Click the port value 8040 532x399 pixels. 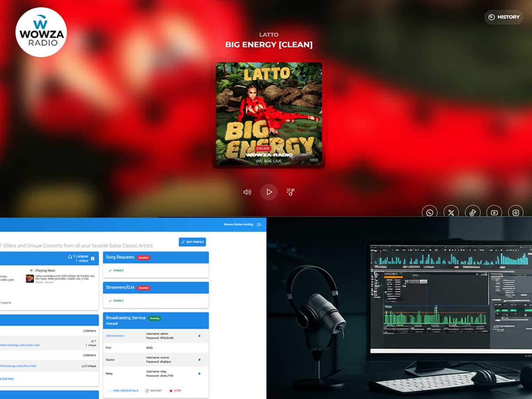tap(149, 348)
